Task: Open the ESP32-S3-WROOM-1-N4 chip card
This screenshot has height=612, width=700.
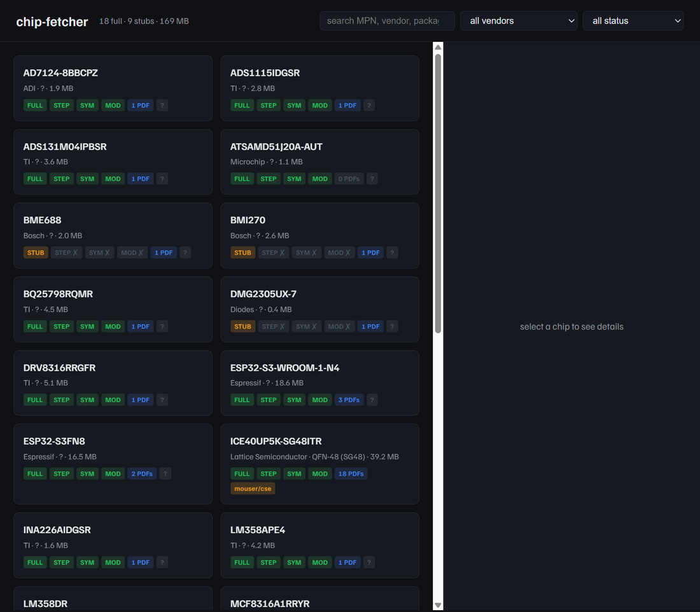Action: pos(319,383)
